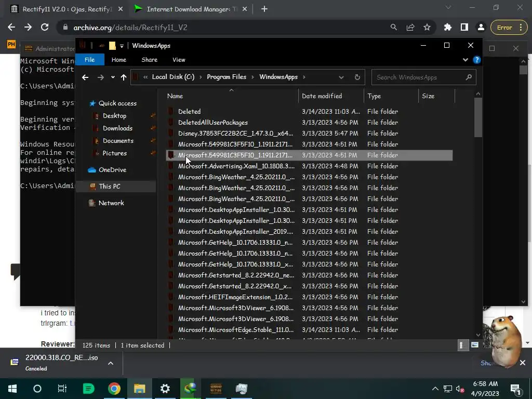Viewport: 532px width, 399px height.
Task: Open the Windows Start menu
Action: coord(12,389)
